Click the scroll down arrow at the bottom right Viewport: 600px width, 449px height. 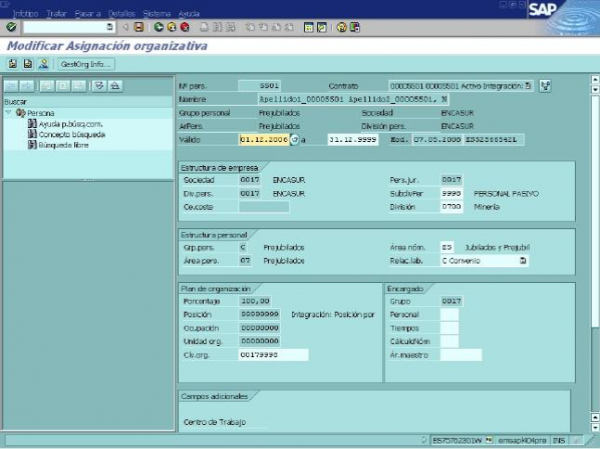pyautogui.click(x=595, y=428)
